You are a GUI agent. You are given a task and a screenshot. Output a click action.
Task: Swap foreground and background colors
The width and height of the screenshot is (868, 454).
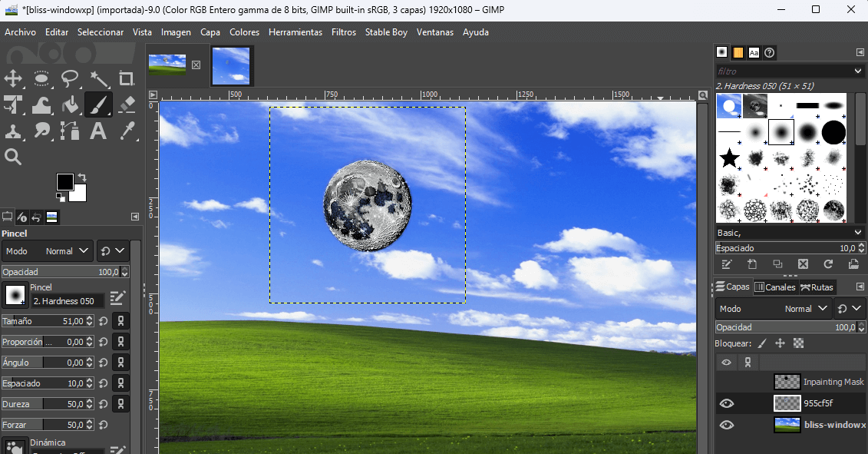coord(82,177)
